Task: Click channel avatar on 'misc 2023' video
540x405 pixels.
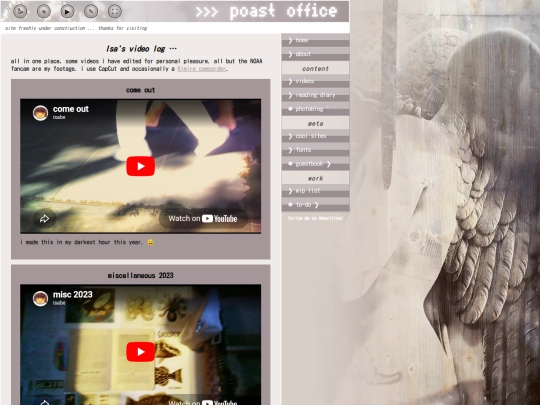Action: pyautogui.click(x=40, y=298)
